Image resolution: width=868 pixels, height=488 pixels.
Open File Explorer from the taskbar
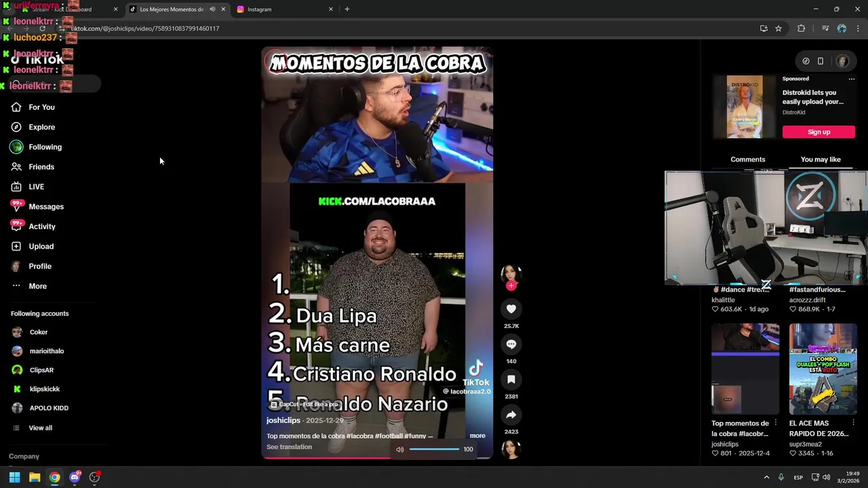pyautogui.click(x=35, y=477)
